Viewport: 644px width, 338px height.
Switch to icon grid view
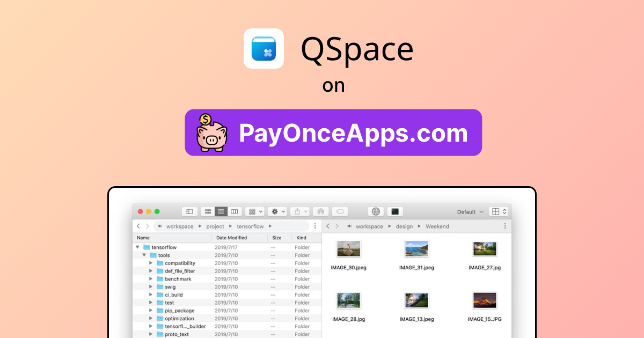click(x=207, y=211)
